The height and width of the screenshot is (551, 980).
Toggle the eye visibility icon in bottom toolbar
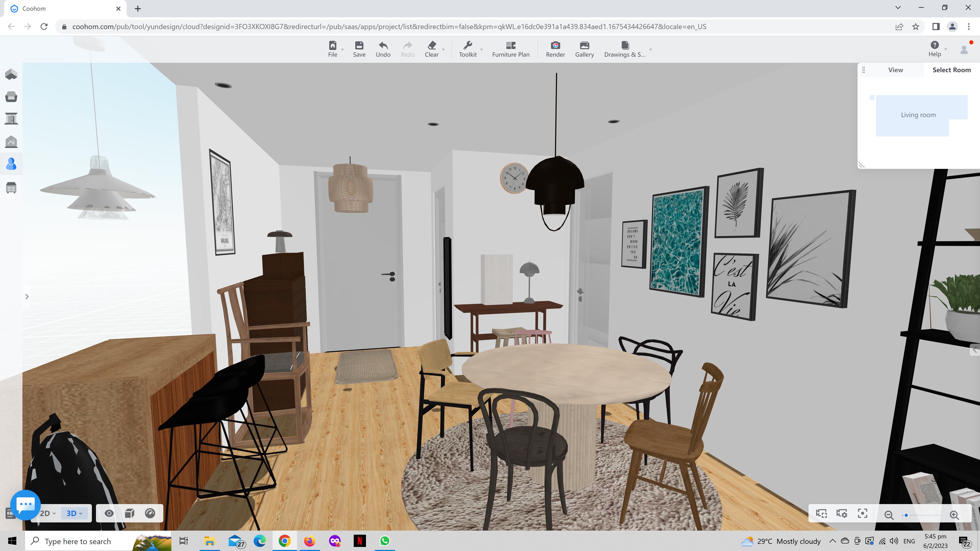pos(109,513)
